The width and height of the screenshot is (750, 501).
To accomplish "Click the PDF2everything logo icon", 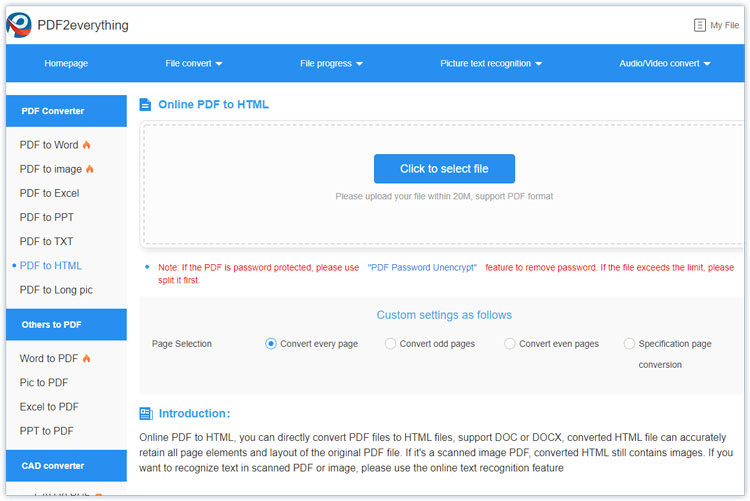I will [x=19, y=25].
